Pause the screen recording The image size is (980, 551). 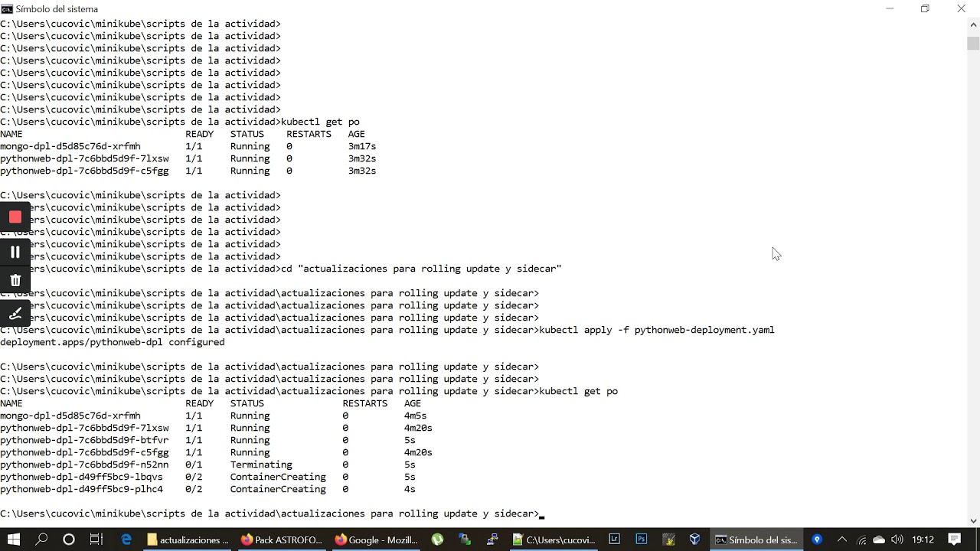(x=15, y=252)
